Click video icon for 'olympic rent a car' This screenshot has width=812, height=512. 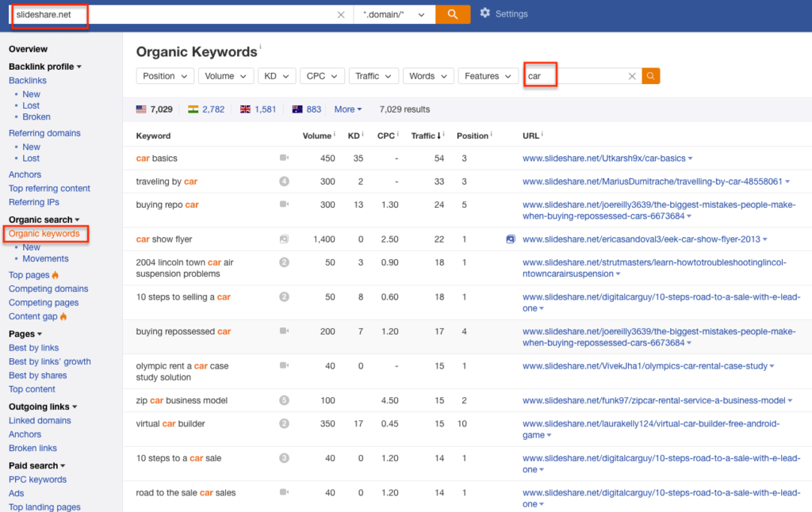(285, 366)
